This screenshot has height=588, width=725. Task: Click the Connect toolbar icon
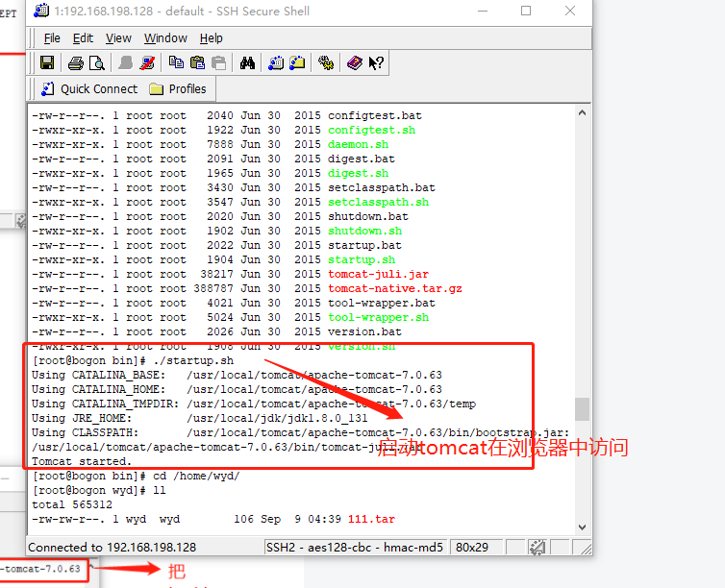(x=125, y=62)
